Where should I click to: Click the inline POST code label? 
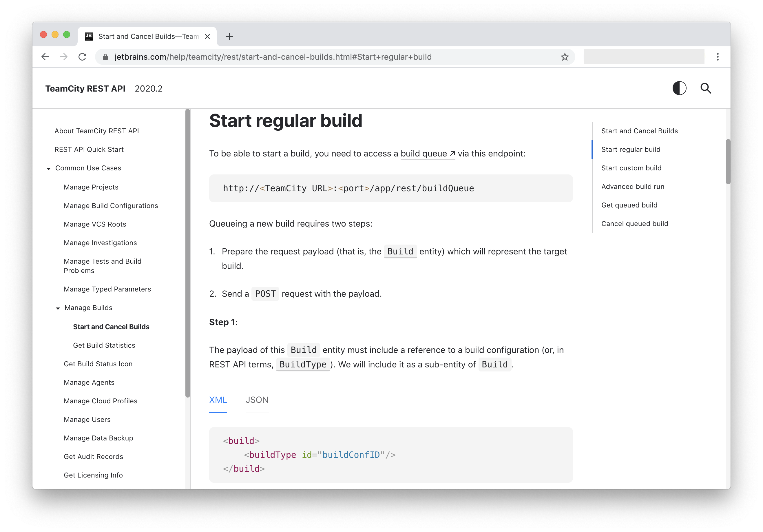click(x=265, y=294)
